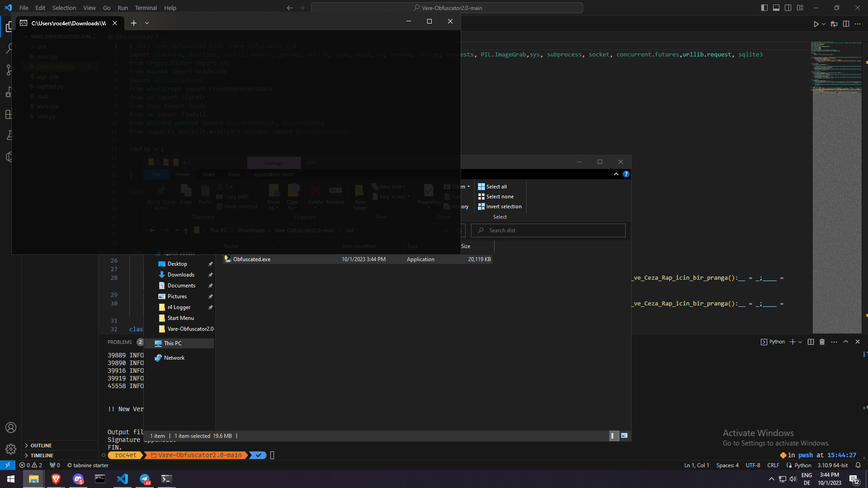Image resolution: width=868 pixels, height=488 pixels.
Task: Collapse the File Explorer ribbon with the chevron
Action: click(616, 174)
